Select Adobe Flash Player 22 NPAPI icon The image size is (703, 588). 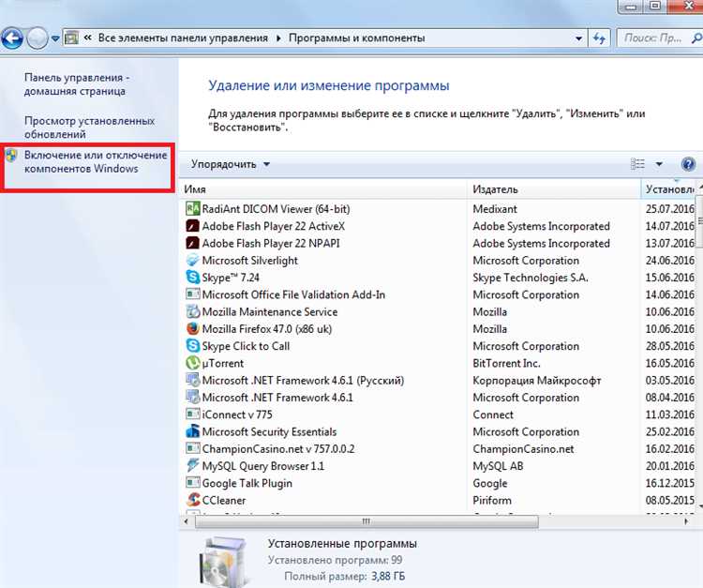[193, 243]
